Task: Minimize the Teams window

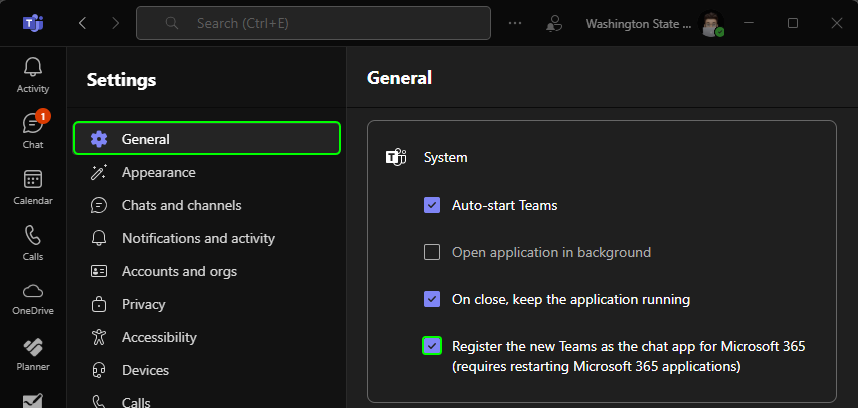Action: (x=749, y=23)
